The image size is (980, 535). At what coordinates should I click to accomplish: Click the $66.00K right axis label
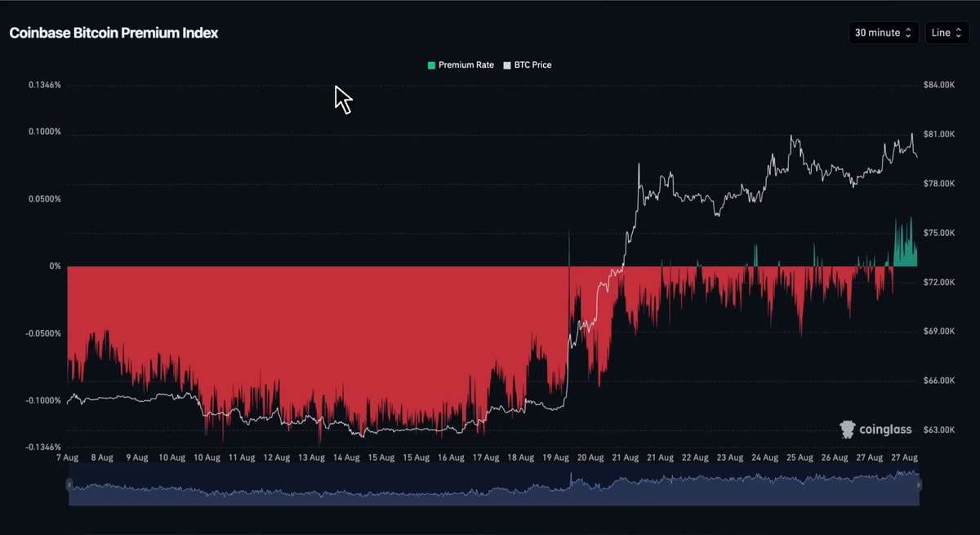tap(940, 381)
